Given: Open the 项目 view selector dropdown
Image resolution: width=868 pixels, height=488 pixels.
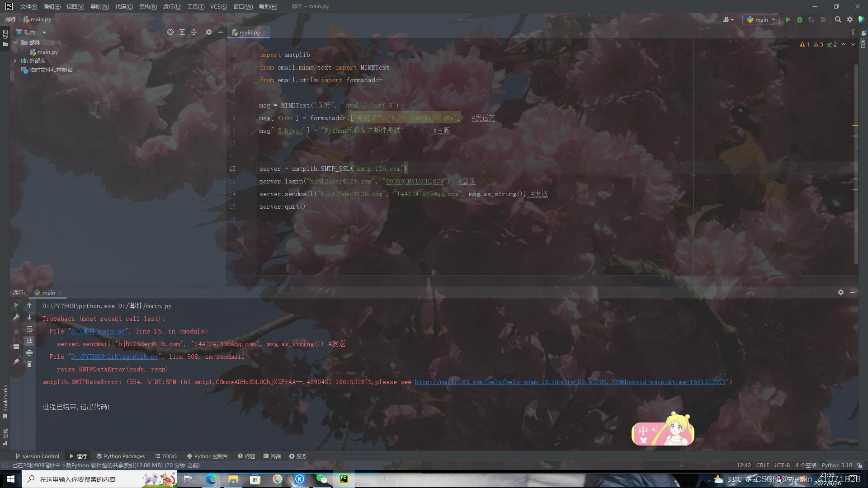Looking at the screenshot, I should point(44,32).
